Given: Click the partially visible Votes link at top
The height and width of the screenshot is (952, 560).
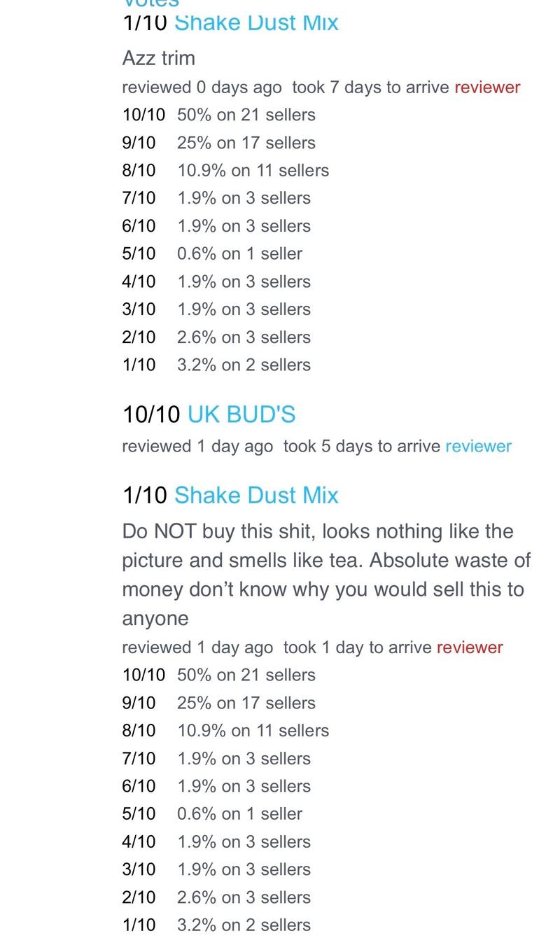Looking at the screenshot, I should (150, 3).
